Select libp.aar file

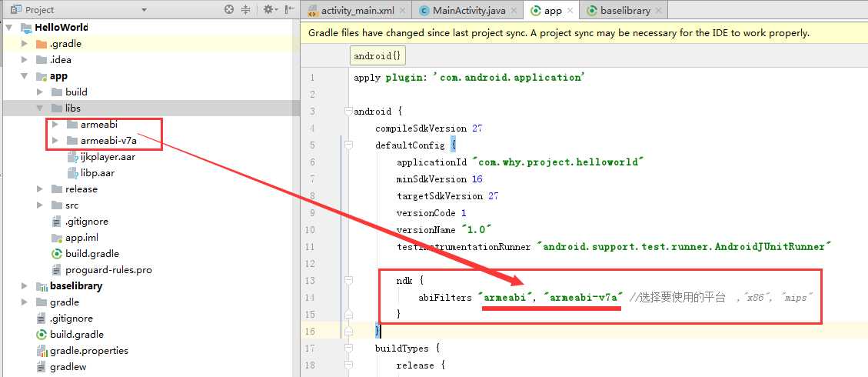point(98,172)
